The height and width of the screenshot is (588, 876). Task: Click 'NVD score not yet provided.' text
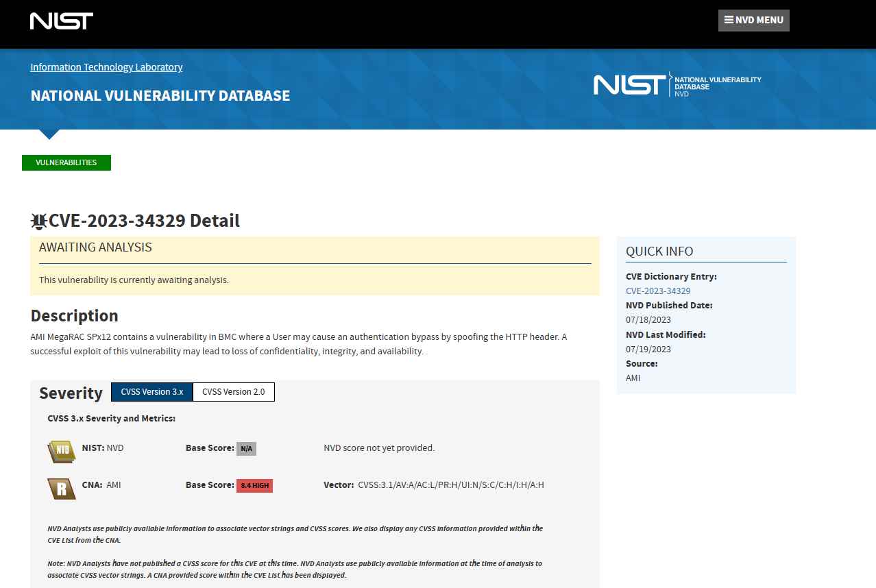coord(379,448)
